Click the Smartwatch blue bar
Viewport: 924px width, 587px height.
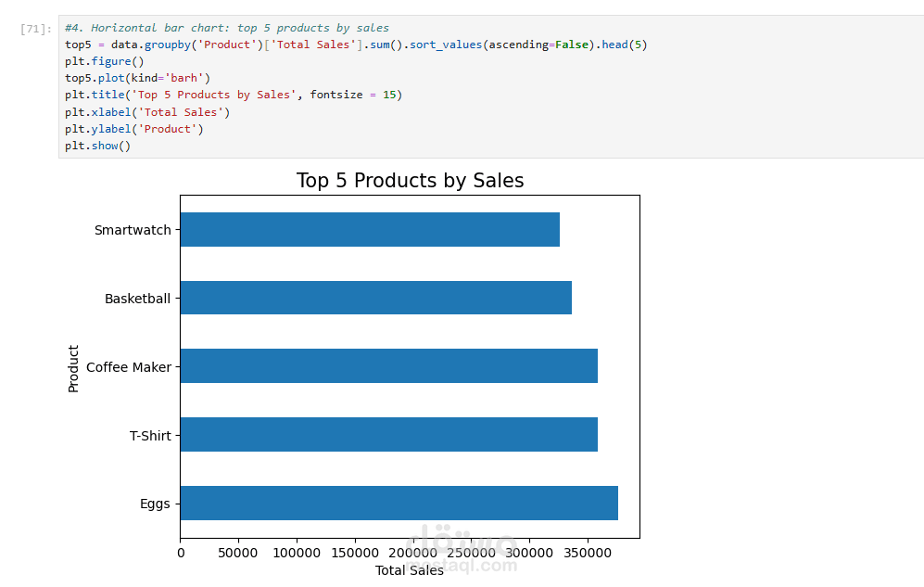[x=369, y=230]
